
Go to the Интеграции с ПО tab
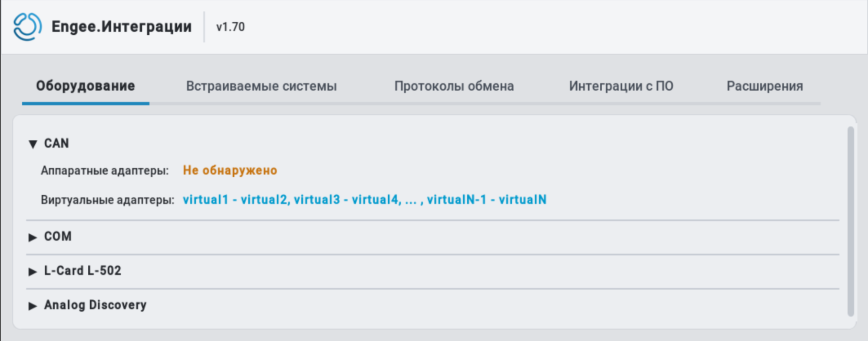(x=621, y=86)
